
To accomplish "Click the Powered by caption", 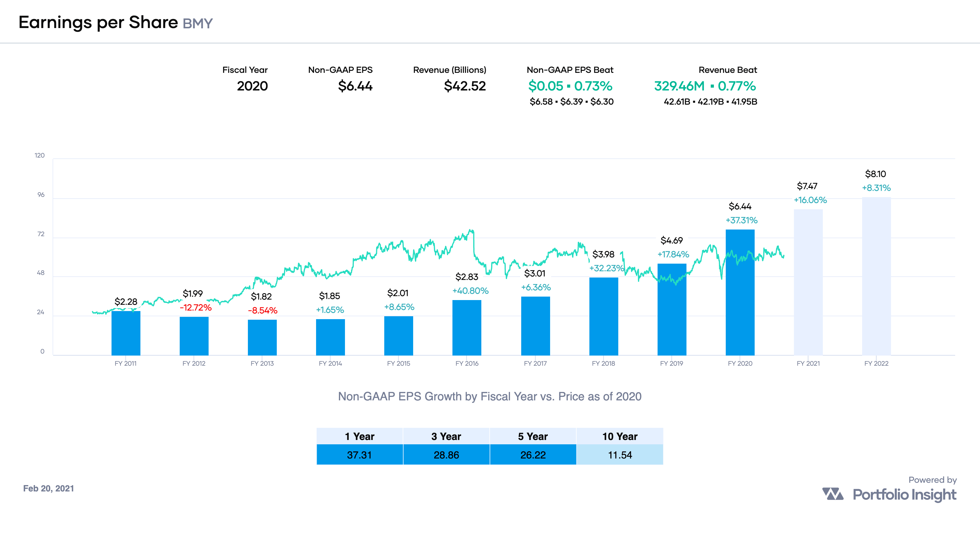I will click(932, 480).
